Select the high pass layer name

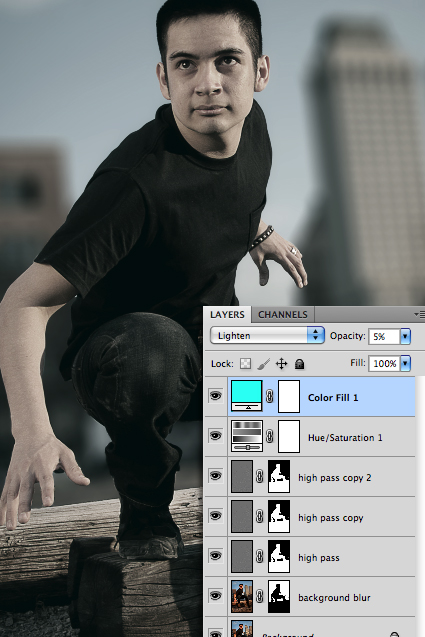click(x=319, y=558)
